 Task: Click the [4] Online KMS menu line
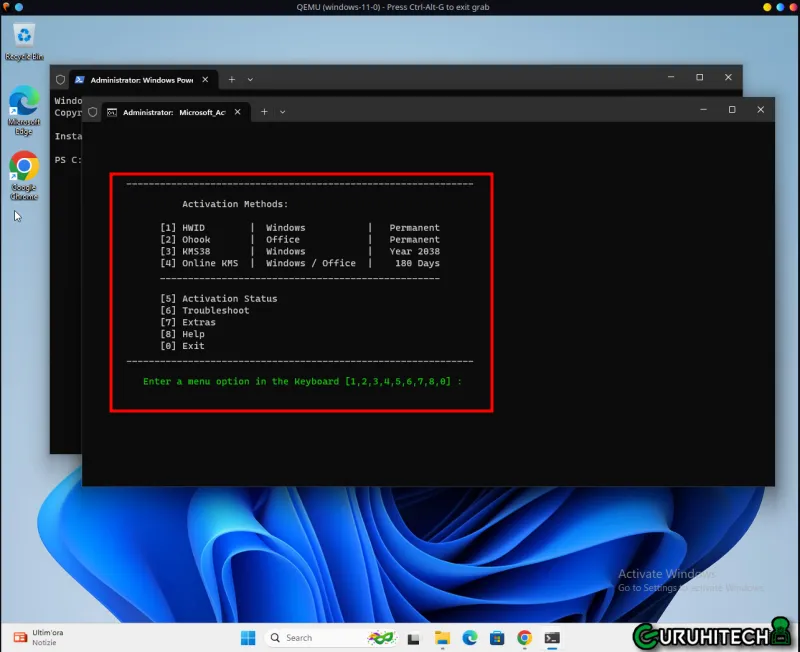point(299,263)
